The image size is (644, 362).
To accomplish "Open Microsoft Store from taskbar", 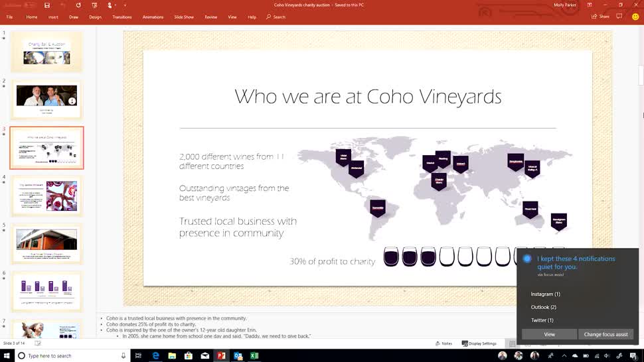I will point(189,355).
